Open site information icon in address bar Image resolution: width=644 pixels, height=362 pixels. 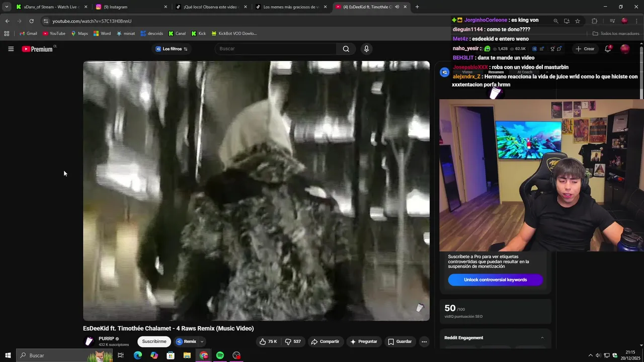(x=46, y=21)
